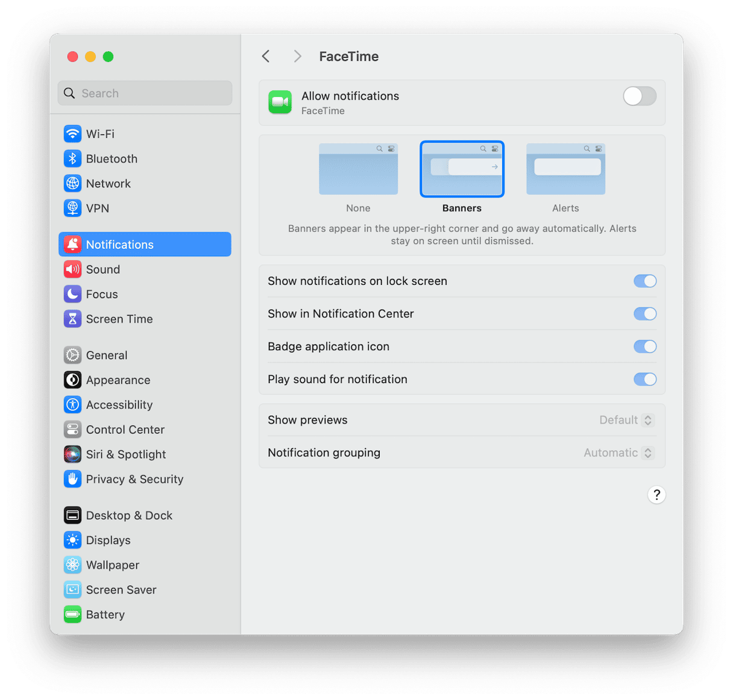
Task: Open Network settings label
Action: (x=109, y=183)
